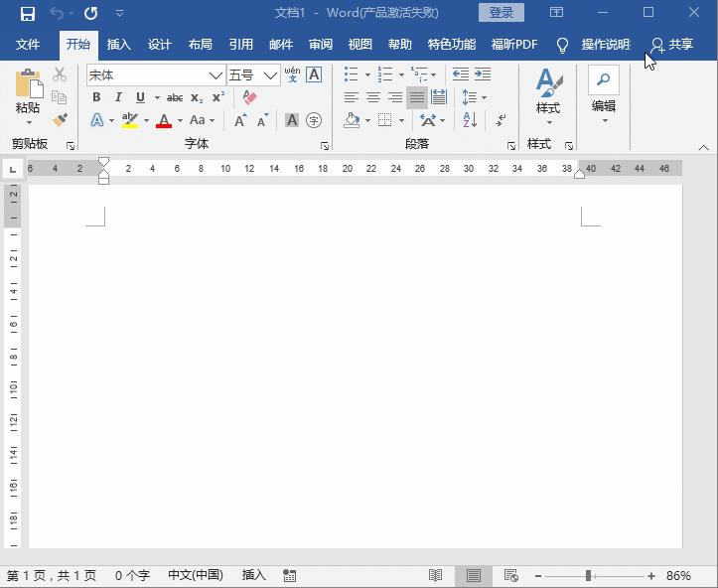This screenshot has width=718, height=588.
Task: Click the 中文(中国) language indicator
Action: point(196,575)
